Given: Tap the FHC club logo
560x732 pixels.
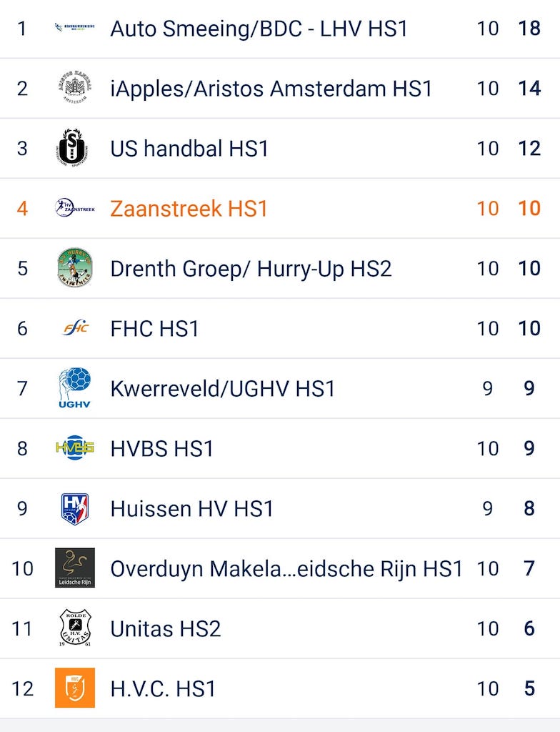Looking at the screenshot, I should (x=74, y=328).
